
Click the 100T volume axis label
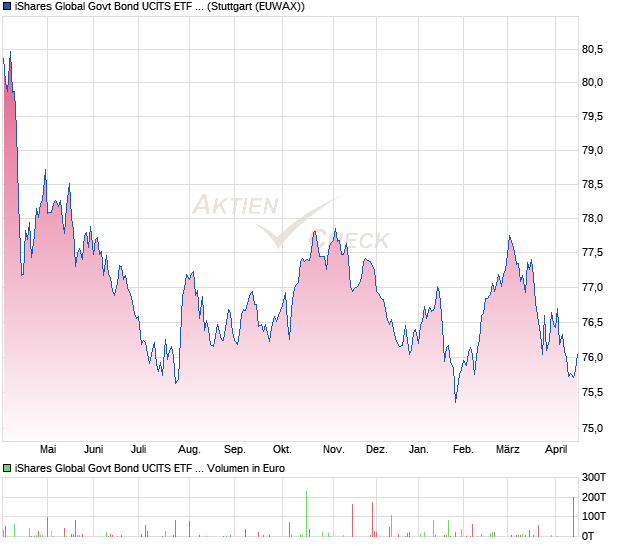(594, 516)
